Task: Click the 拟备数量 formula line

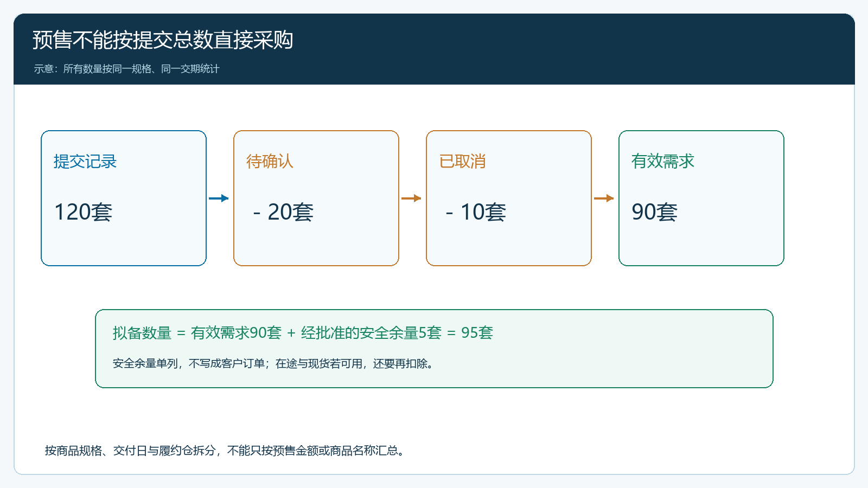Action: tap(303, 332)
